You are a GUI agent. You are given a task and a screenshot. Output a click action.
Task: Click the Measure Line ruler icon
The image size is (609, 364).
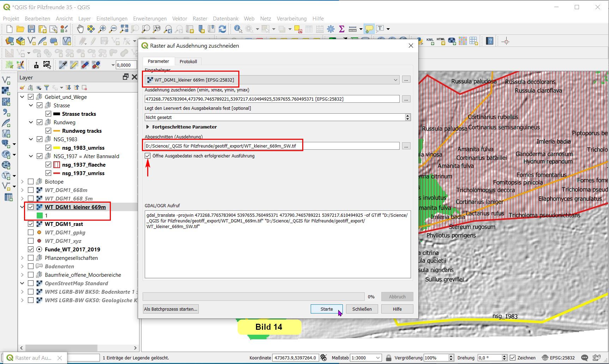pos(352,29)
